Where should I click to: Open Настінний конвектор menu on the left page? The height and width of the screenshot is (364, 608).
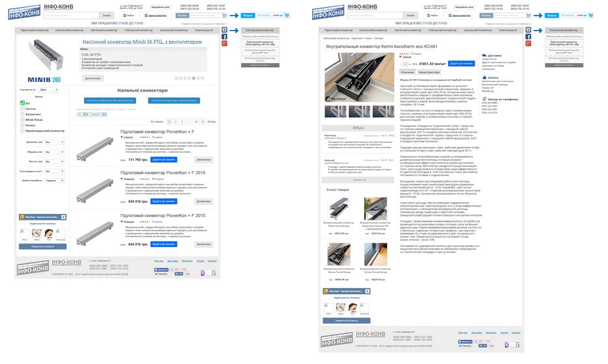point(104,30)
